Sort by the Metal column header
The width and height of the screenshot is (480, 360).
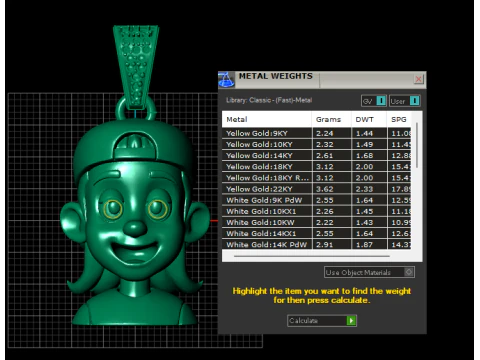pos(267,119)
